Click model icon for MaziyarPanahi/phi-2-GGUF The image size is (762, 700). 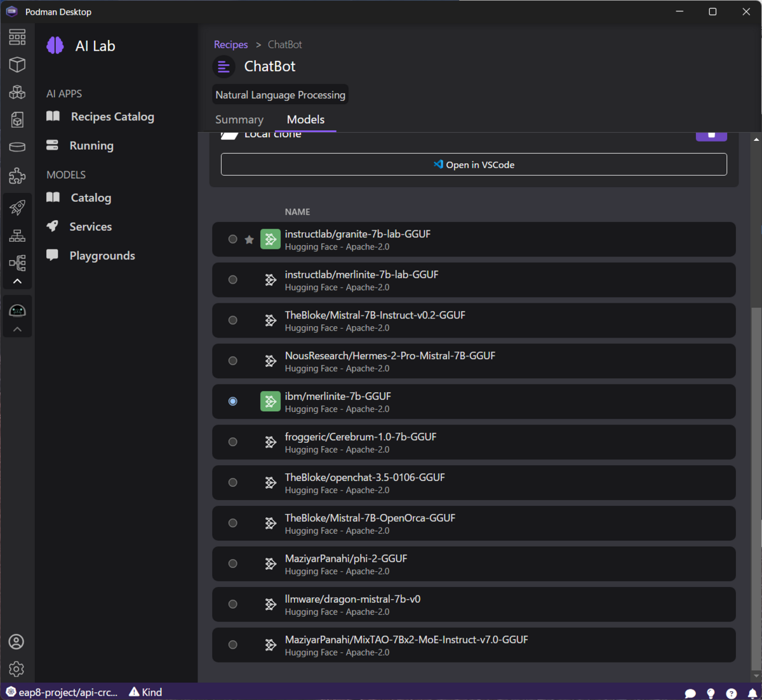tap(271, 564)
